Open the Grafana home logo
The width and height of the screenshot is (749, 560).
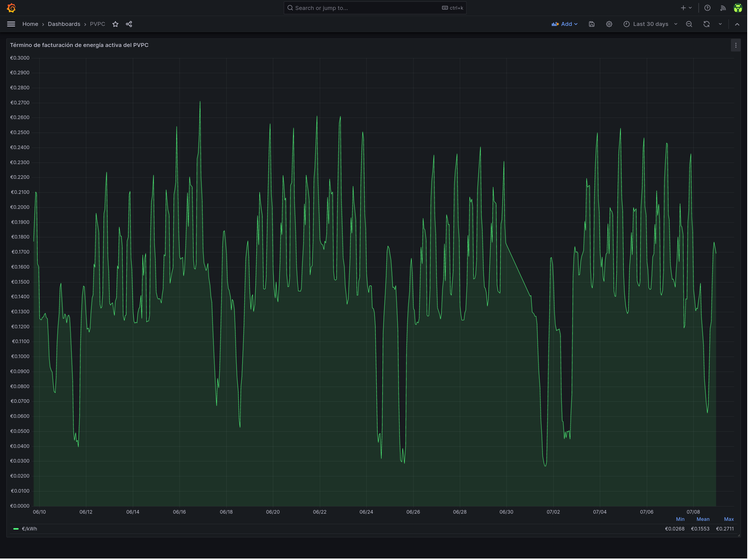pos(11,8)
